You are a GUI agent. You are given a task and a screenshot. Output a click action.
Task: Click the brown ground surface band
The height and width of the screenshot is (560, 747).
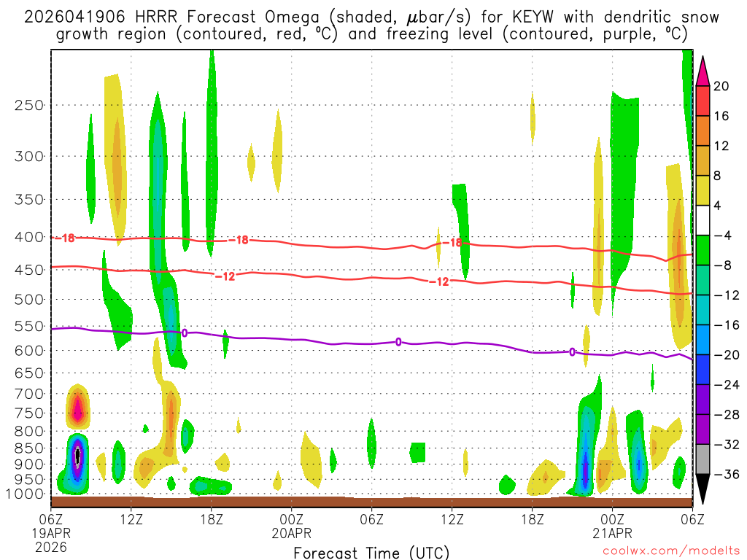(x=371, y=502)
